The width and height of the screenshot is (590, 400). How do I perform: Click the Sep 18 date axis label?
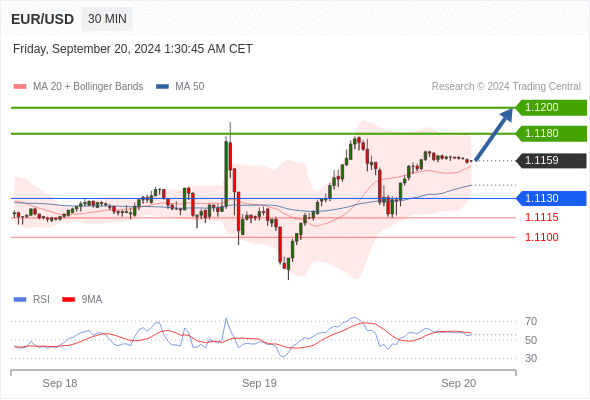[x=60, y=383]
